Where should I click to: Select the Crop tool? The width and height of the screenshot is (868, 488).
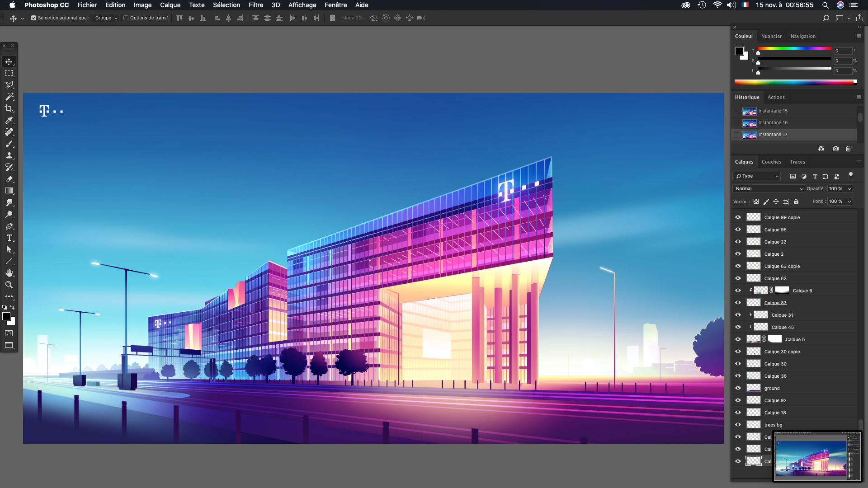pos(9,108)
